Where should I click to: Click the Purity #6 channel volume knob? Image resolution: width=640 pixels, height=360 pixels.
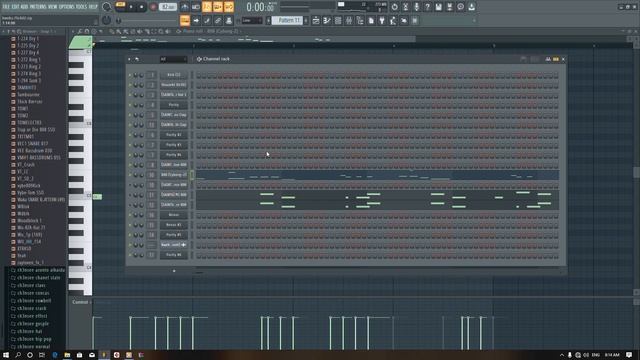[141, 255]
